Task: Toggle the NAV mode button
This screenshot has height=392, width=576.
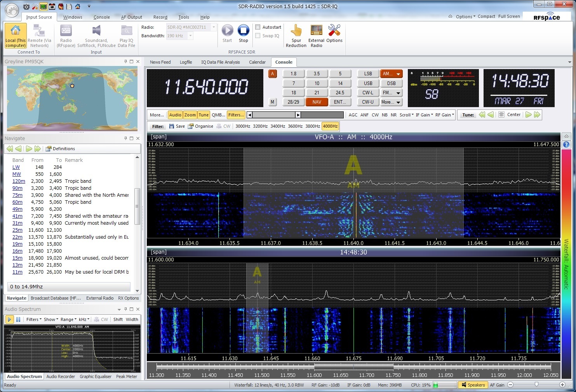Action: point(317,102)
